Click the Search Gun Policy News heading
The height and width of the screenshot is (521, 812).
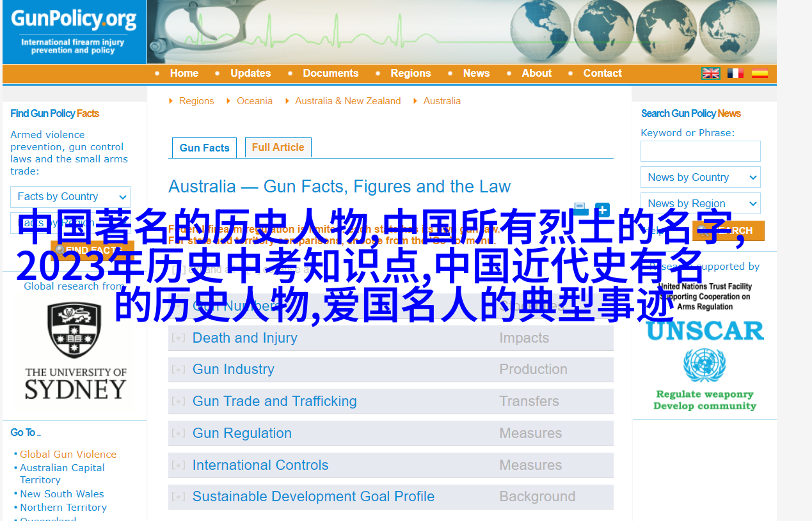pos(691,114)
